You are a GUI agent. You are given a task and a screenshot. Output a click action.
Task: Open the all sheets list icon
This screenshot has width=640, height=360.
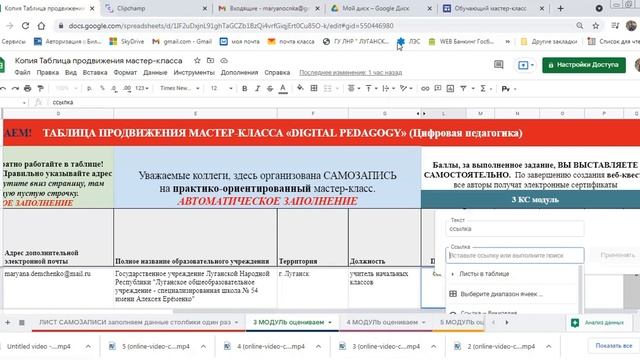(x=22, y=322)
